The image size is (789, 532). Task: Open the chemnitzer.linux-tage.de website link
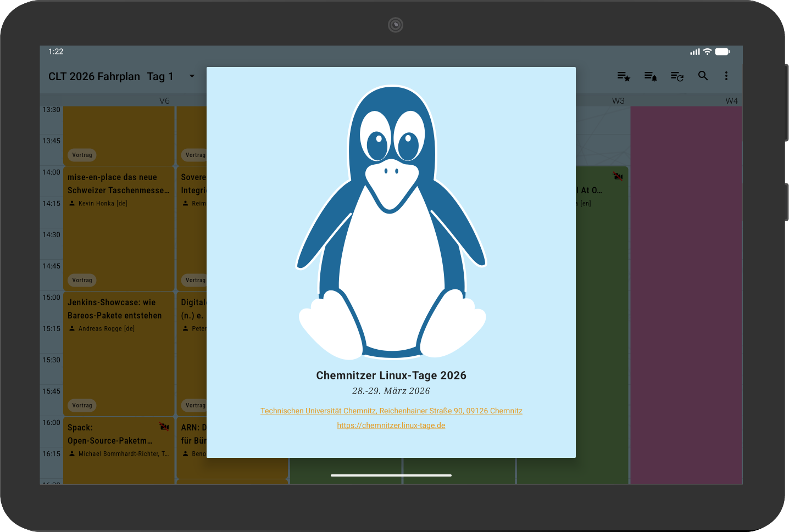pos(391,425)
